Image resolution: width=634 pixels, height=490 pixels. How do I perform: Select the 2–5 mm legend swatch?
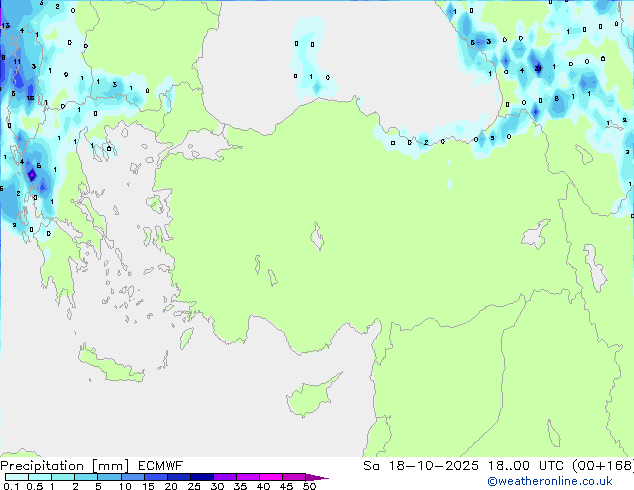click(x=86, y=477)
